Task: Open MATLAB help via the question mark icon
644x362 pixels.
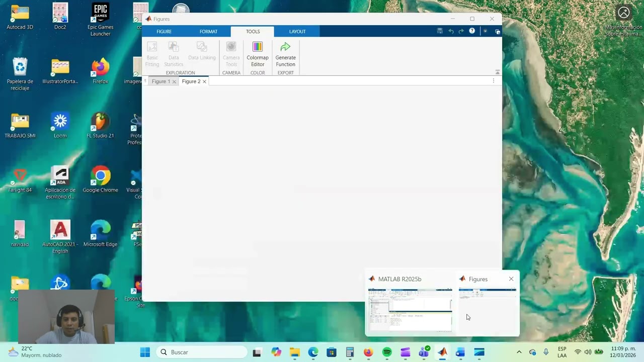Action: (x=472, y=31)
